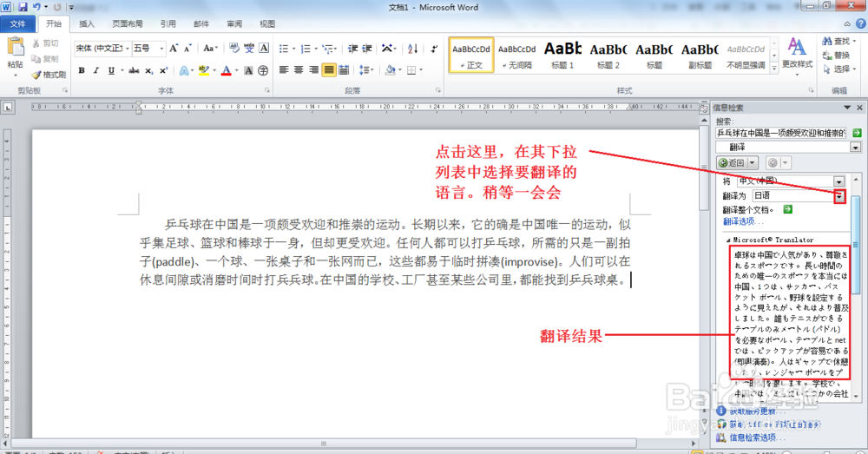The height and width of the screenshot is (454, 868).
Task: Click the green Start Searching arrow
Action: click(x=857, y=133)
